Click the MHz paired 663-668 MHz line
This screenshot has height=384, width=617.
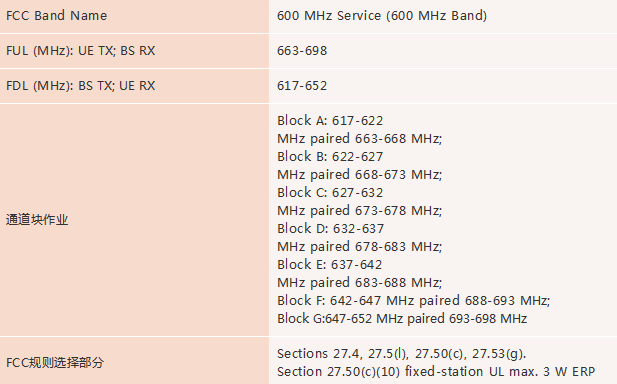359,138
